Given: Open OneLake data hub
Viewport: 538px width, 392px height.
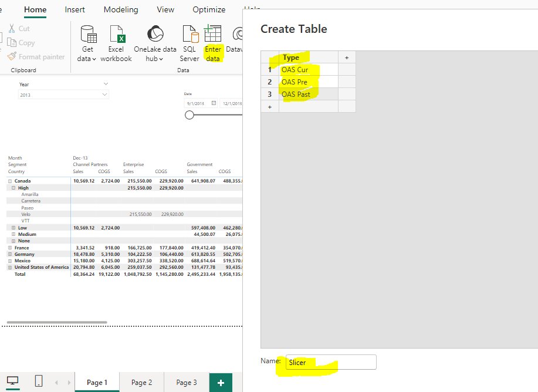Looking at the screenshot, I should 155,43.
